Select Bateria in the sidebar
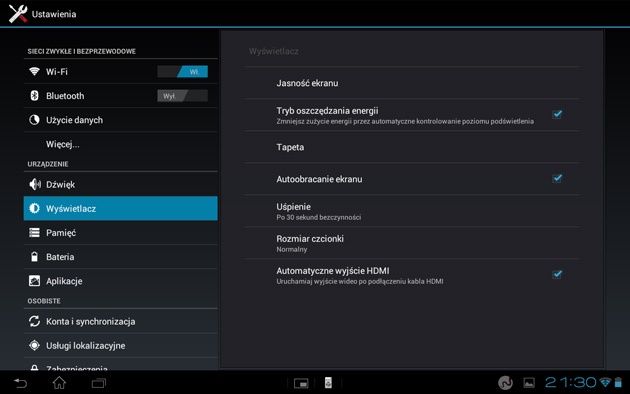630x394 pixels. [x=121, y=257]
